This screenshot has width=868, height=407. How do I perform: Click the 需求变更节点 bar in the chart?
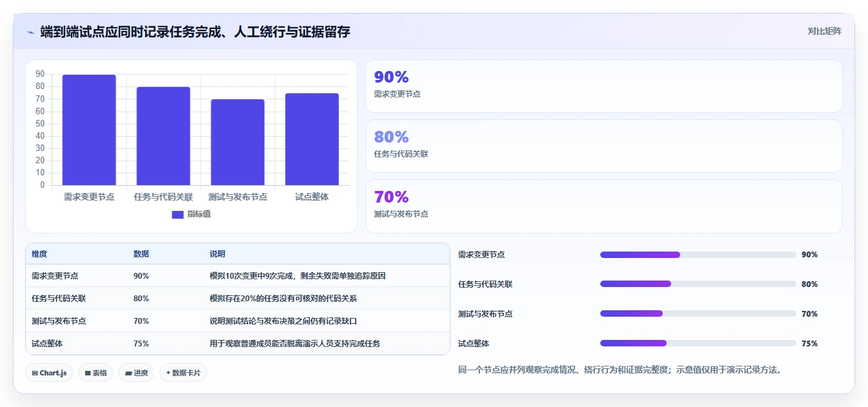(x=89, y=130)
